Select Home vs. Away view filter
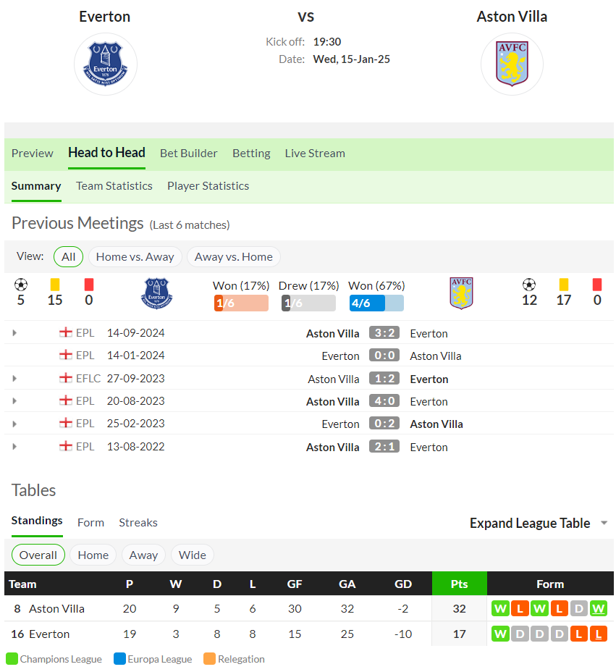616x672 pixels. (x=135, y=257)
